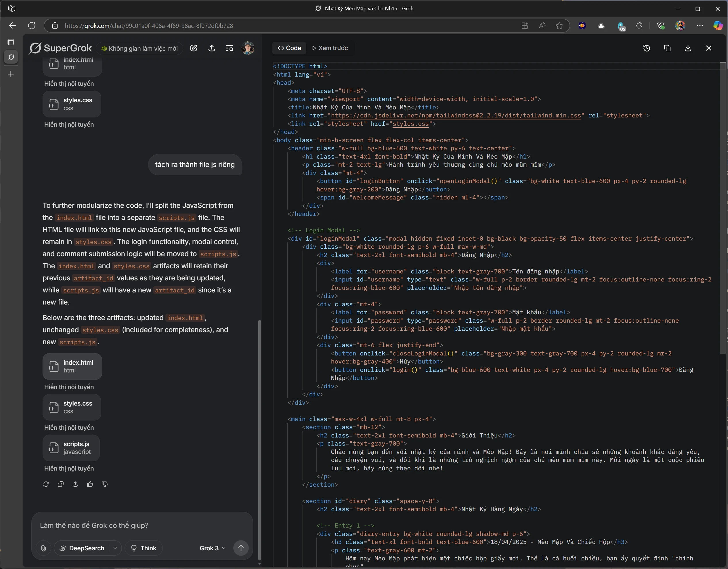Click the SuperGrok logo
This screenshot has width=728, height=569.
pyautogui.click(x=61, y=48)
